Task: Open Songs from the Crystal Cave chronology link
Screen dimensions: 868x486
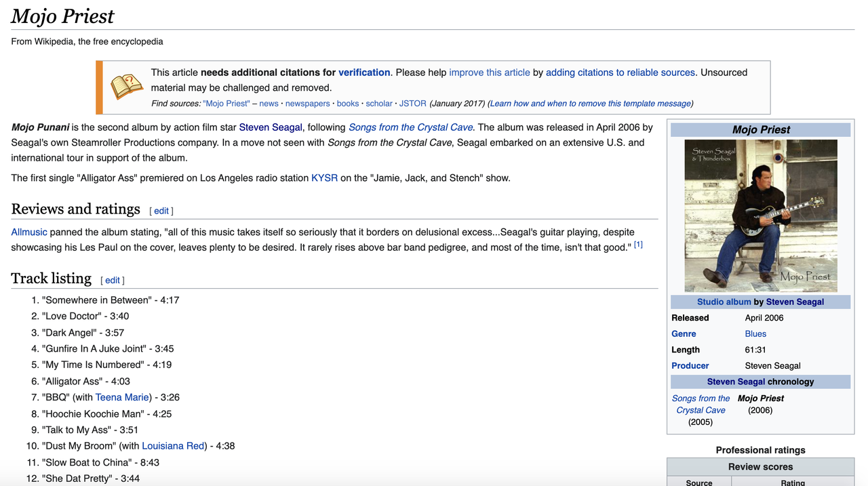Action: pyautogui.click(x=701, y=404)
